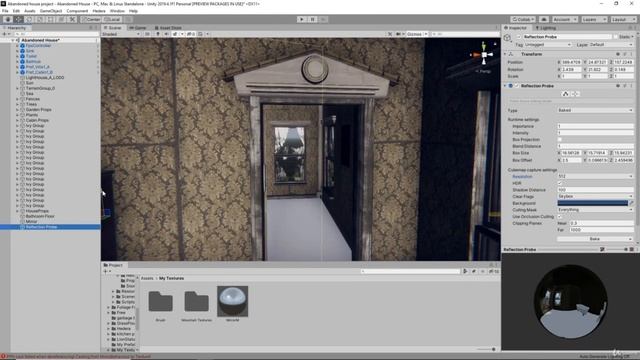
Task: Open Reflection Probe component help icon
Action: pyautogui.click(x=618, y=86)
